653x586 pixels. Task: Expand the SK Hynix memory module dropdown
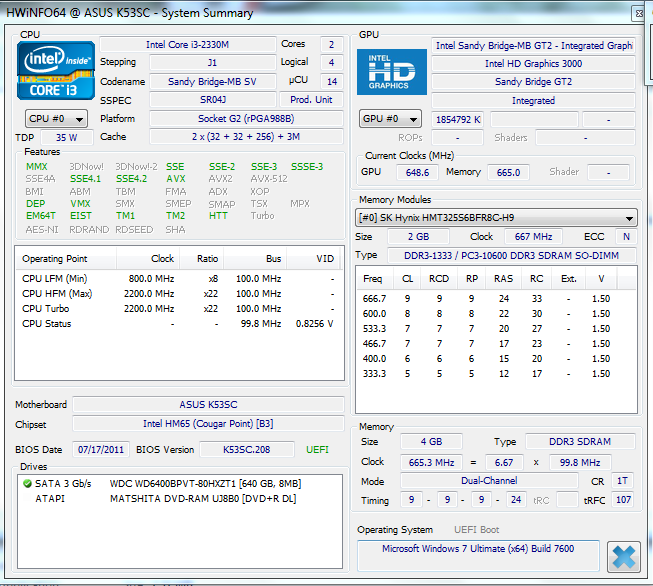pyautogui.click(x=497, y=218)
